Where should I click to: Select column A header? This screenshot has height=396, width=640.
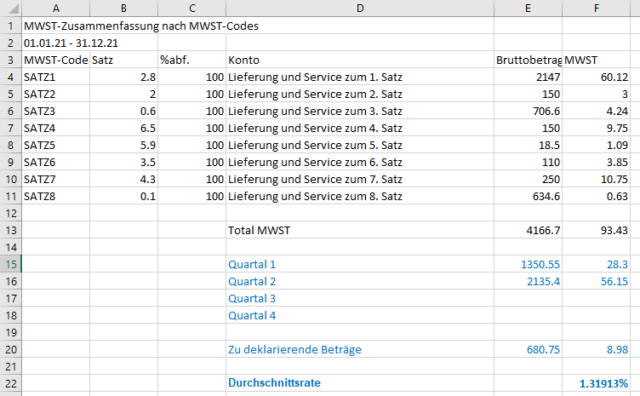(x=56, y=8)
